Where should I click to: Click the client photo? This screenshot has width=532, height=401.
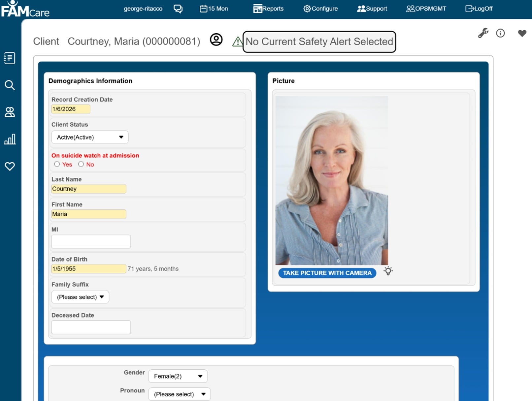coord(332,180)
